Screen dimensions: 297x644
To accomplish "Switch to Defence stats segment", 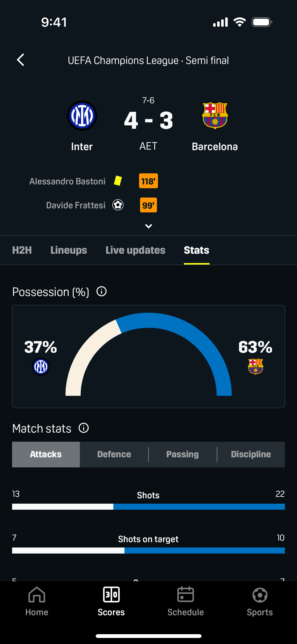I will (x=114, y=454).
